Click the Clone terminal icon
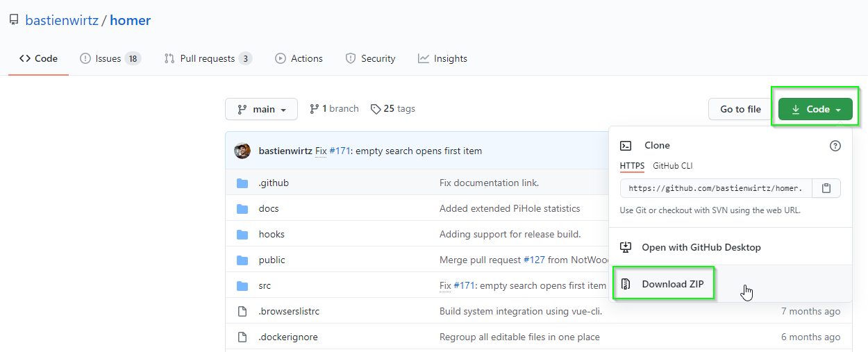868x352 pixels. (626, 146)
